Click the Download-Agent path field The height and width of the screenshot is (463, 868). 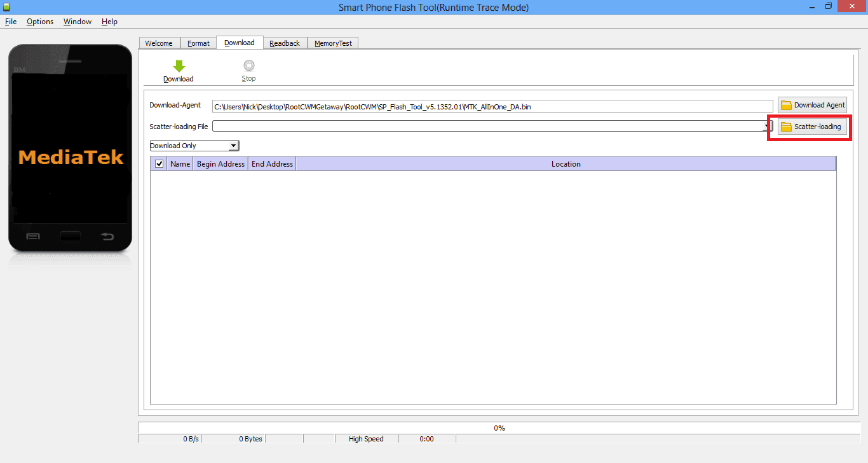[x=492, y=106]
